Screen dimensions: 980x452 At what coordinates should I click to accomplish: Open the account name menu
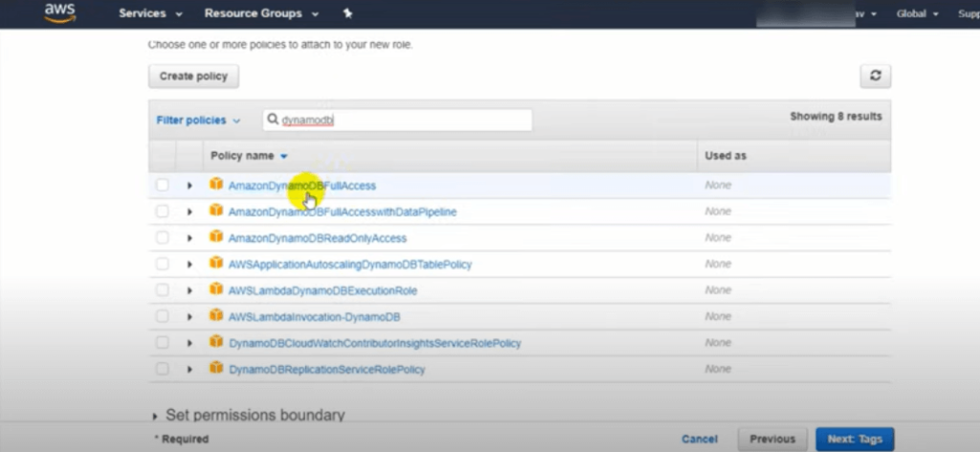[x=816, y=13]
